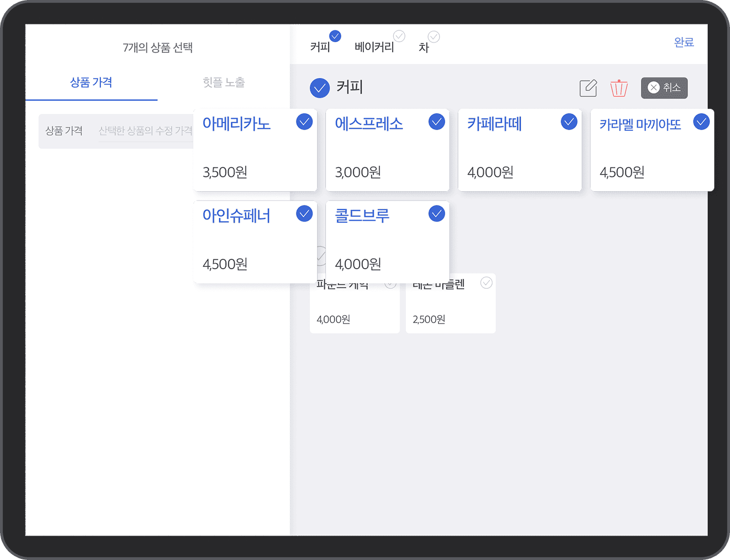This screenshot has width=730, height=560.
Task: Open the 힛플 노출 tab
Action: pos(223,83)
